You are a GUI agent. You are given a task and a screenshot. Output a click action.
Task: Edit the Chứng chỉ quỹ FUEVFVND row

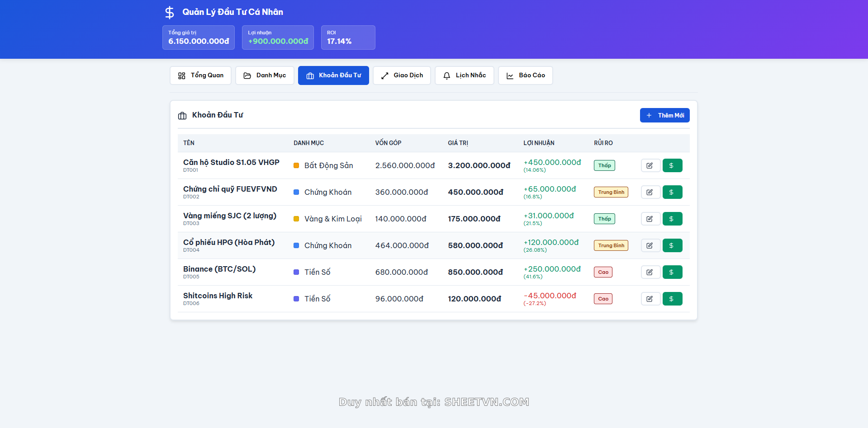click(650, 192)
